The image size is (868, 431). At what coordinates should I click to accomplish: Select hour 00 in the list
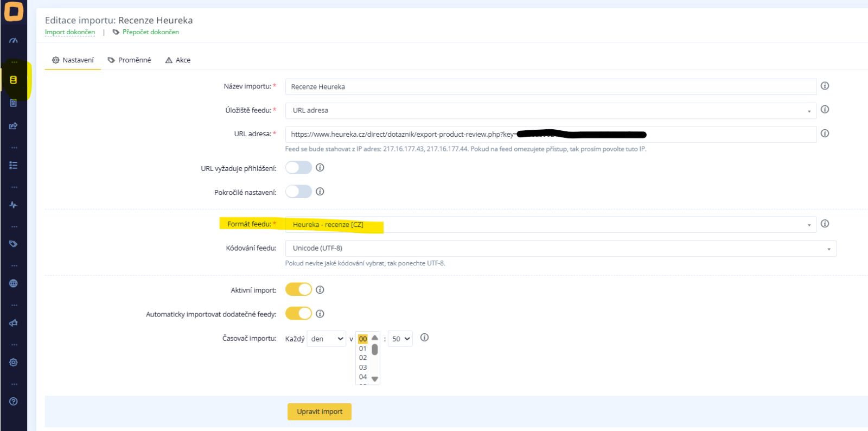363,339
